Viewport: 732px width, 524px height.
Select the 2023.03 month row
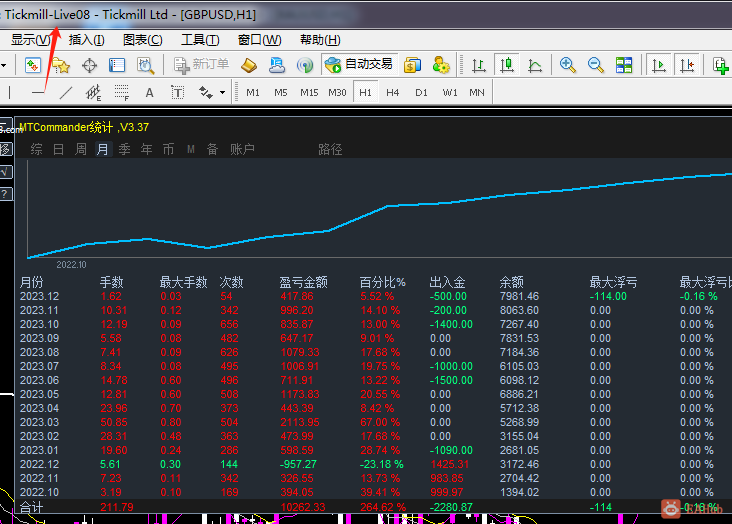pos(373,422)
